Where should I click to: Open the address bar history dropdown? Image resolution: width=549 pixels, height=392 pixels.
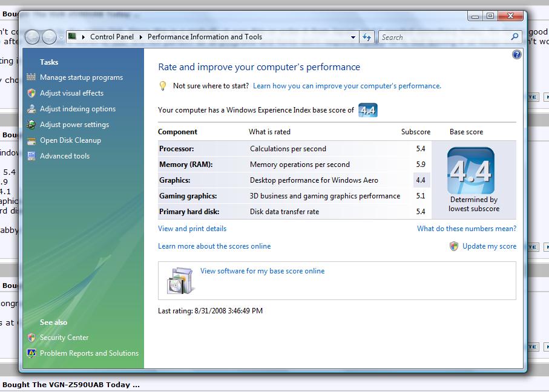pos(353,37)
